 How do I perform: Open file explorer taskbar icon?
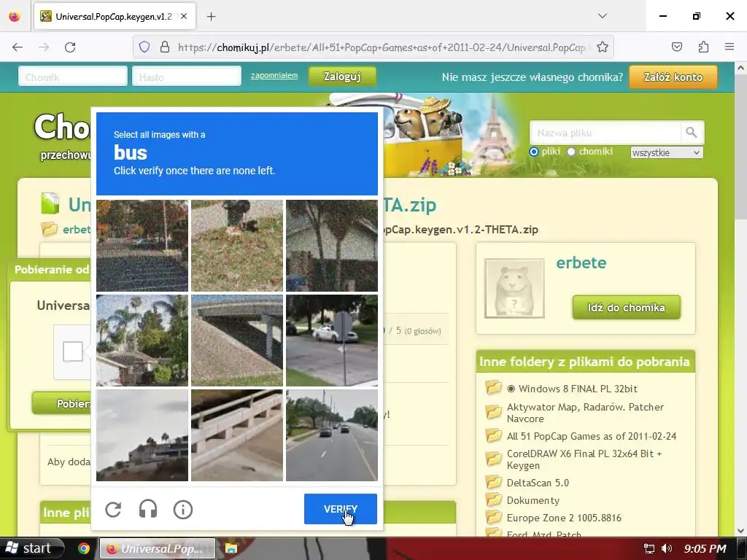click(231, 548)
